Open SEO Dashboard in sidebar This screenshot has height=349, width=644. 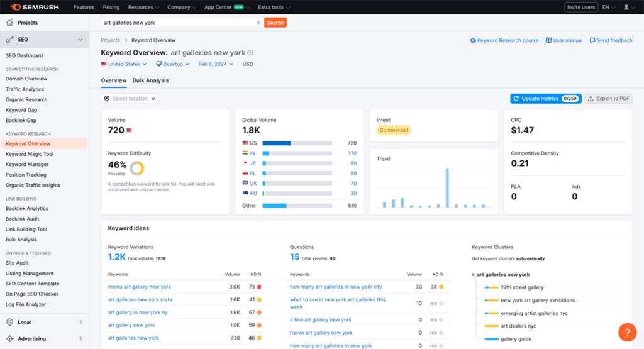coord(25,55)
